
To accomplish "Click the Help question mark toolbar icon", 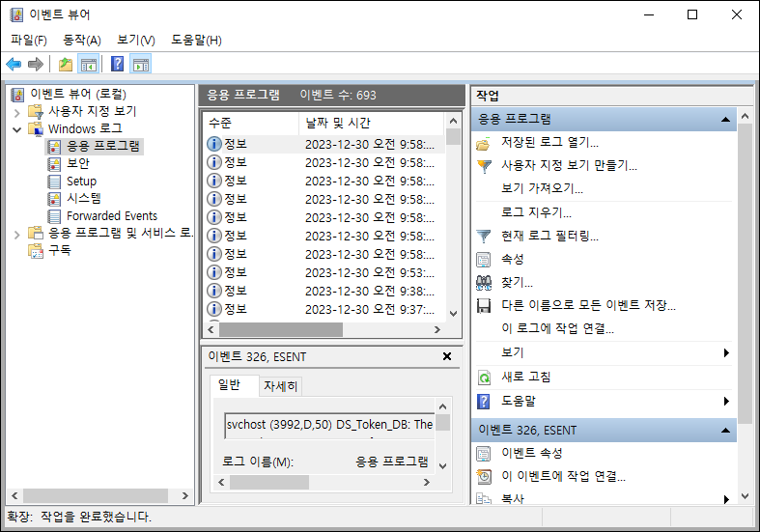I will click(x=117, y=64).
